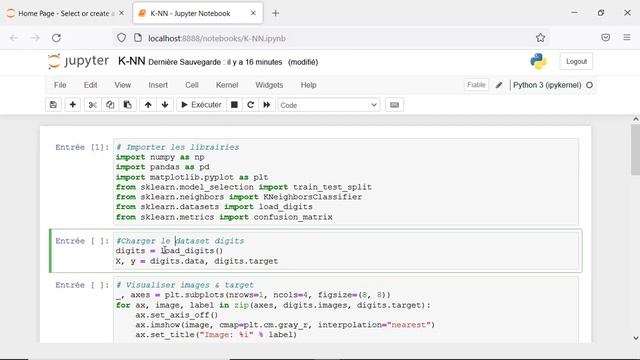Click the Jupyter logo
Viewport: 640px width, 360px height.
tap(78, 61)
